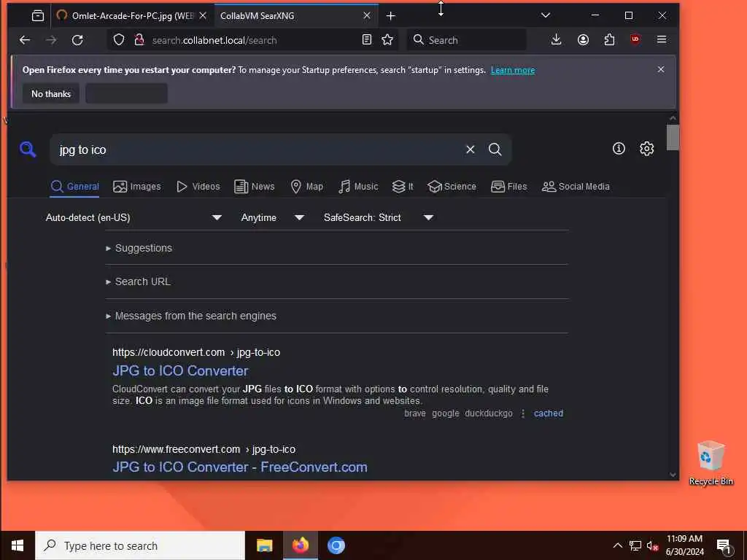Submit search with magnifier button
Screen dimensions: 747x560
[495, 149]
